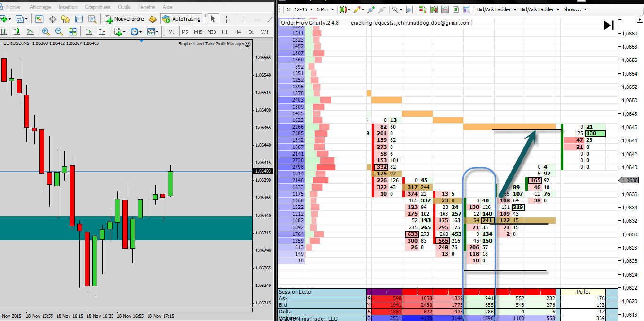This screenshot has width=644, height=321.
Task: Open the Outils menu
Action: pyautogui.click(x=124, y=7)
